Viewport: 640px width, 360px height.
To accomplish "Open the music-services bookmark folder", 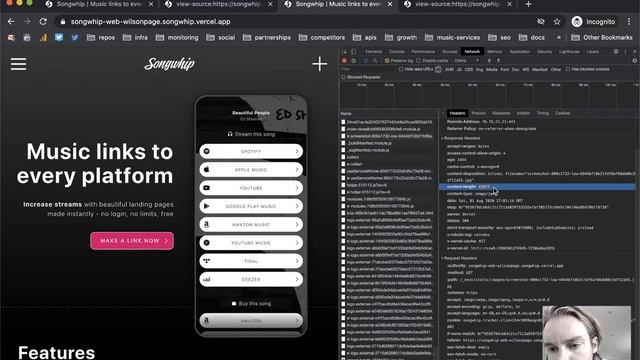I will (x=452, y=38).
